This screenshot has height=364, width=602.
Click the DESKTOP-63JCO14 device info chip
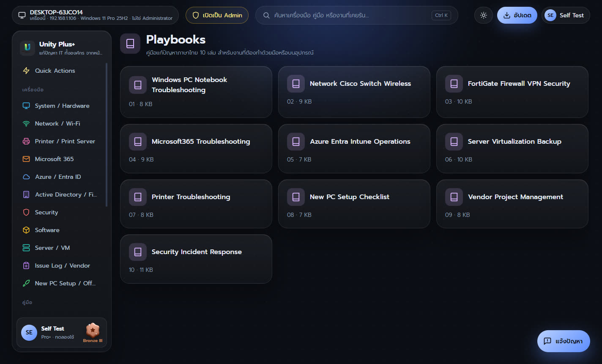(95, 15)
